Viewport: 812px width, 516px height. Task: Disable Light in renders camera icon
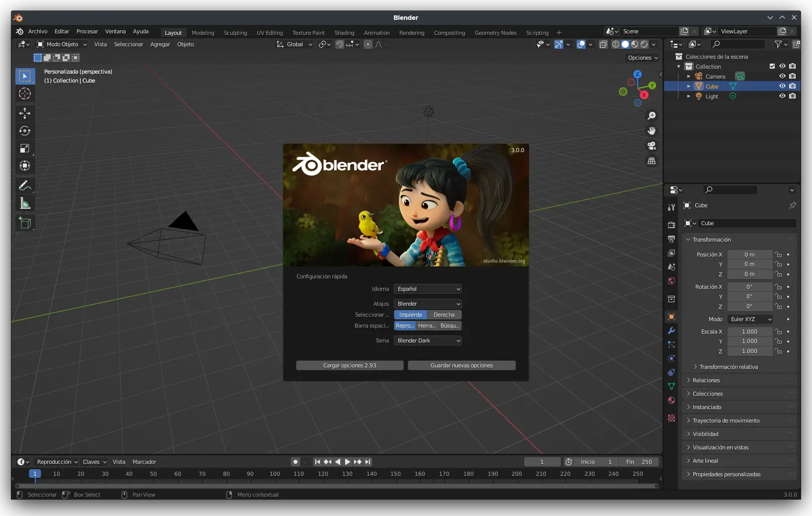(793, 96)
